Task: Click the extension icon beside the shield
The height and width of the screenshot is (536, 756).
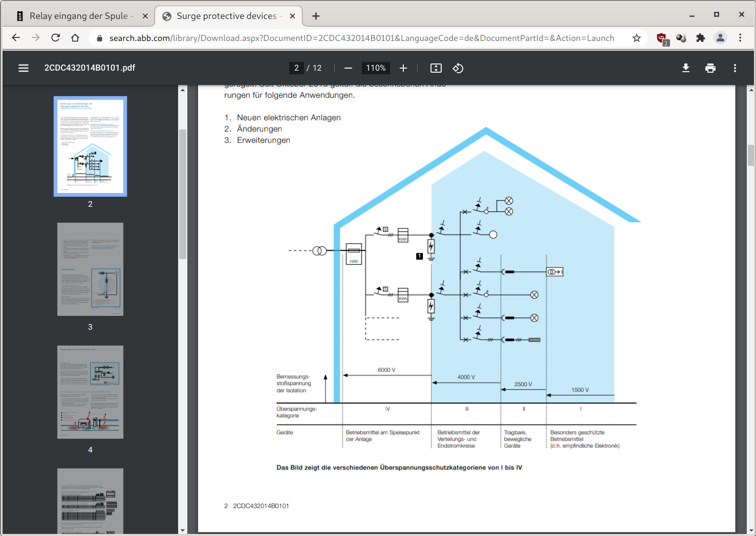Action: [x=681, y=38]
